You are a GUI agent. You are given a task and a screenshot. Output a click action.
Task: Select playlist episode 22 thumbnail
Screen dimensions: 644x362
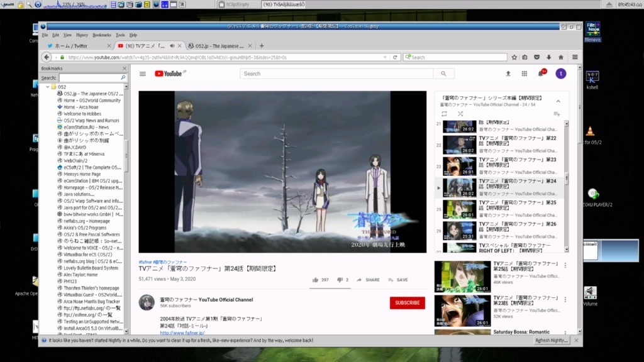[459, 145]
